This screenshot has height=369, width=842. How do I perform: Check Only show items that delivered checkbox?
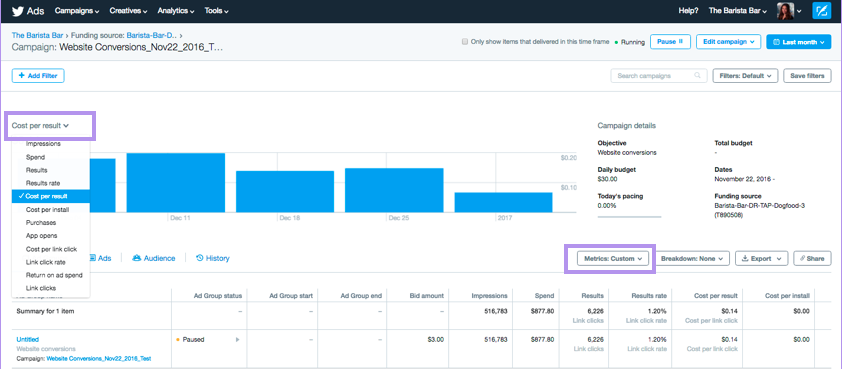[x=465, y=42]
